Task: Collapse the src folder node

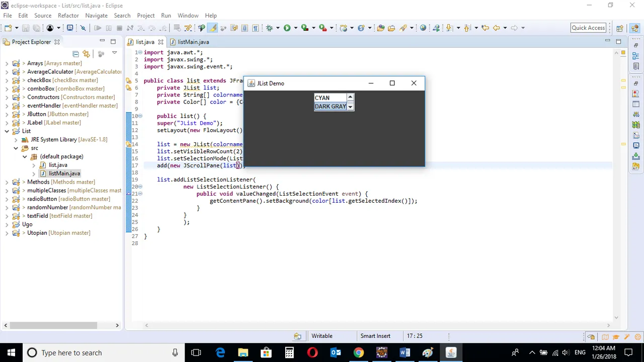Action: 16,148
